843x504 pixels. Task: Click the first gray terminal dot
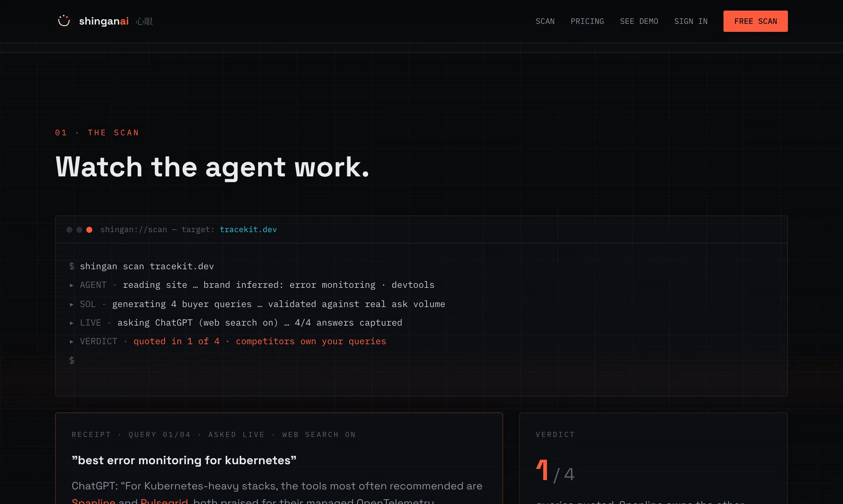pyautogui.click(x=69, y=230)
